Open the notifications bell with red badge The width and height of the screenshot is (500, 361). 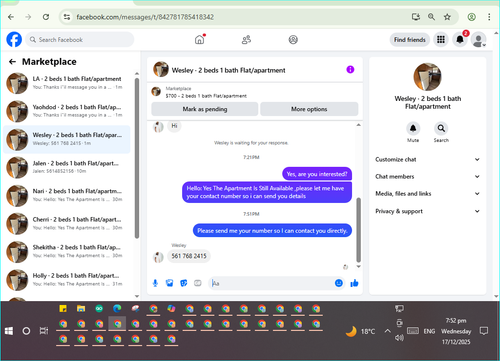(460, 40)
